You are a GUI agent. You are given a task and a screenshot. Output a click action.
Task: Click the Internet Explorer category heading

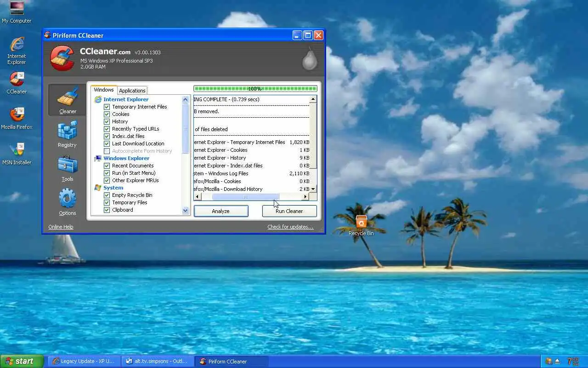126,99
